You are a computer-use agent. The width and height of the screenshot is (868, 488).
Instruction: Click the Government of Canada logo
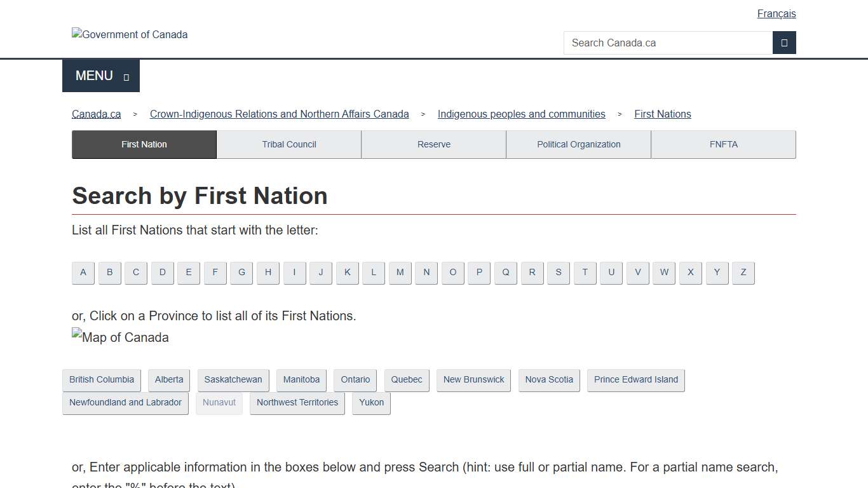pyautogui.click(x=129, y=34)
